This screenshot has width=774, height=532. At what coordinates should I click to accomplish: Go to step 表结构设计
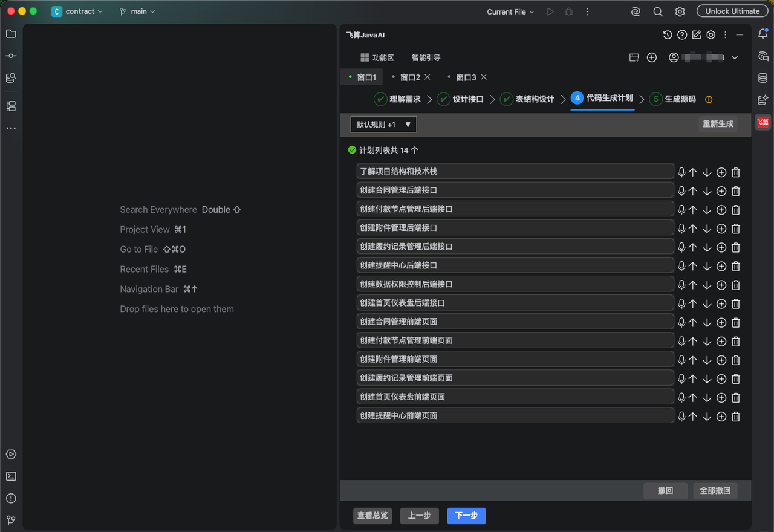click(527, 99)
